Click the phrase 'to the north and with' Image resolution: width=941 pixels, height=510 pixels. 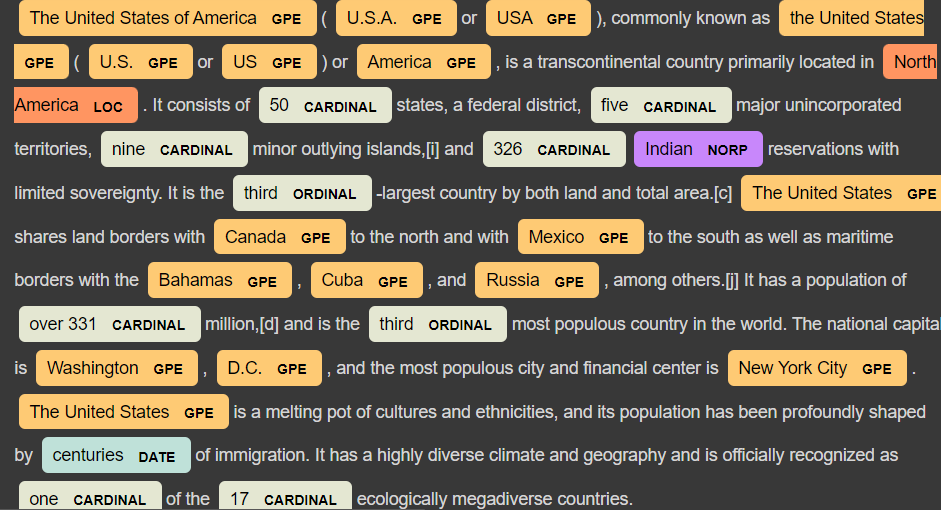(429, 237)
